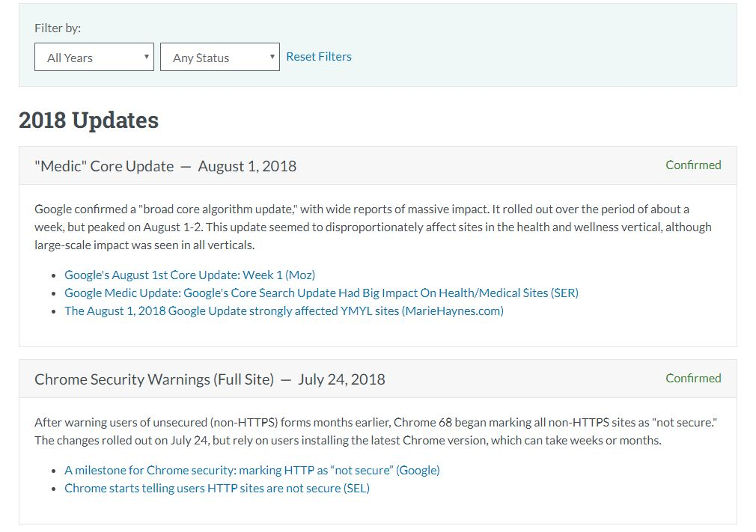The height and width of the screenshot is (532, 756).
Task: Open the MarieHaynes.com YMYL sites link
Action: click(x=284, y=311)
